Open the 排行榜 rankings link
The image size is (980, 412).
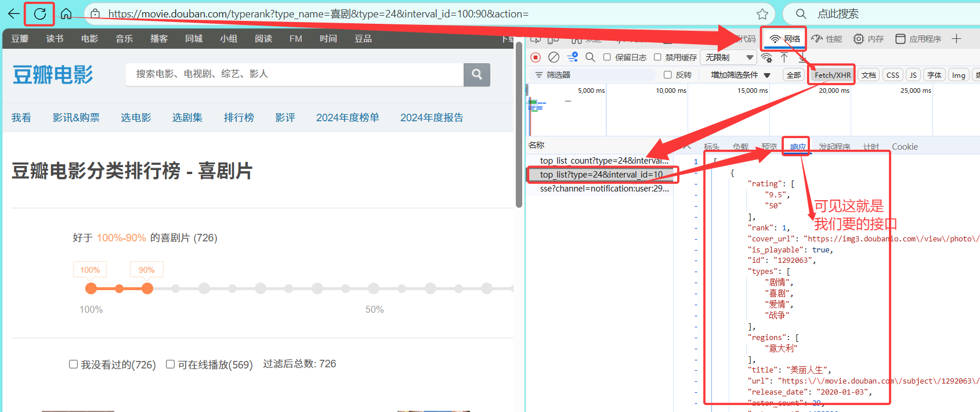(x=239, y=118)
